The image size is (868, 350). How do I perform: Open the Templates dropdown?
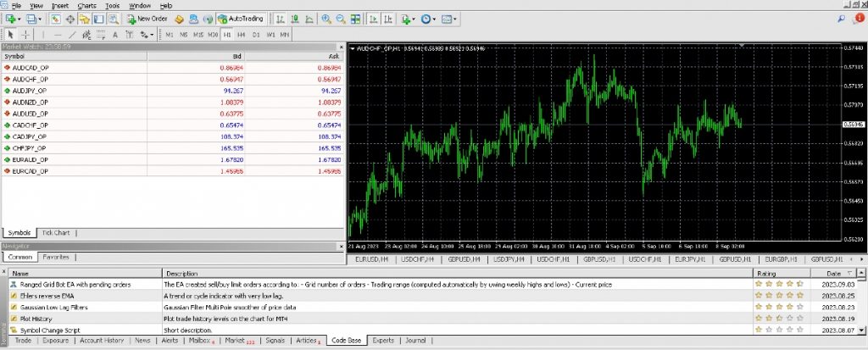click(449, 19)
